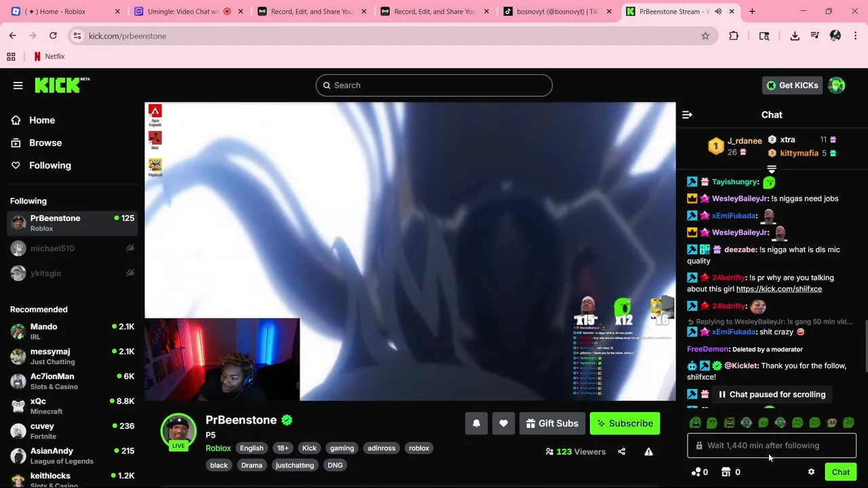Click into the Search field
This screenshot has height=488, width=868.
pos(434,85)
